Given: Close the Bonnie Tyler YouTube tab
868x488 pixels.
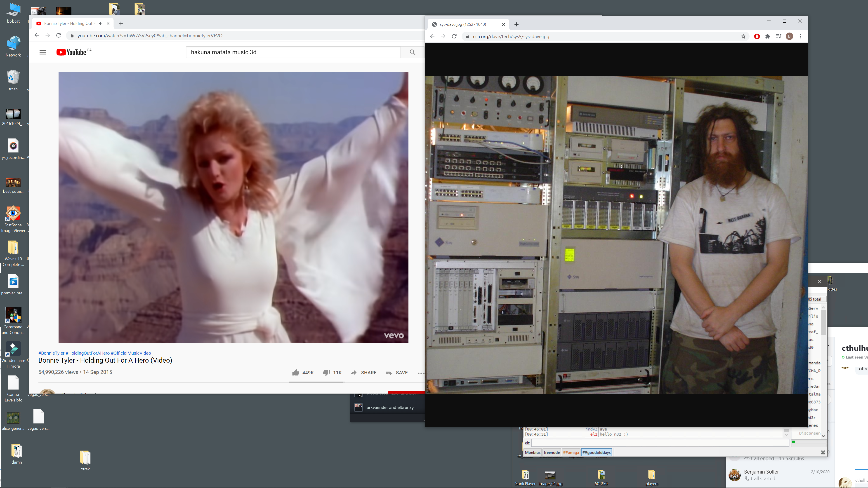Looking at the screenshot, I should (x=108, y=23).
